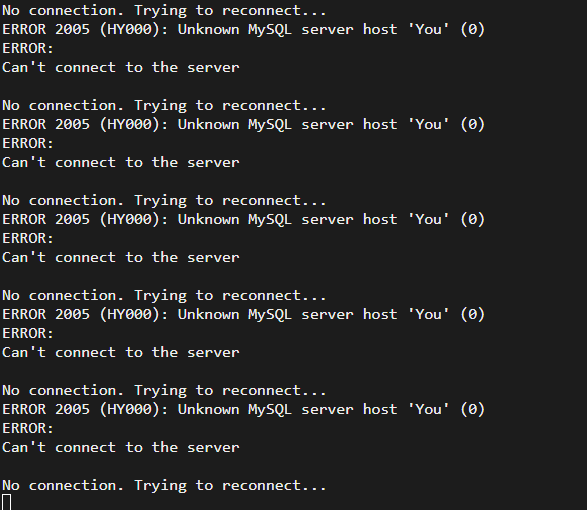Click the bottommost standalone "ERROR:" line
This screenshot has width=587, height=510.
pyautogui.click(x=28, y=428)
